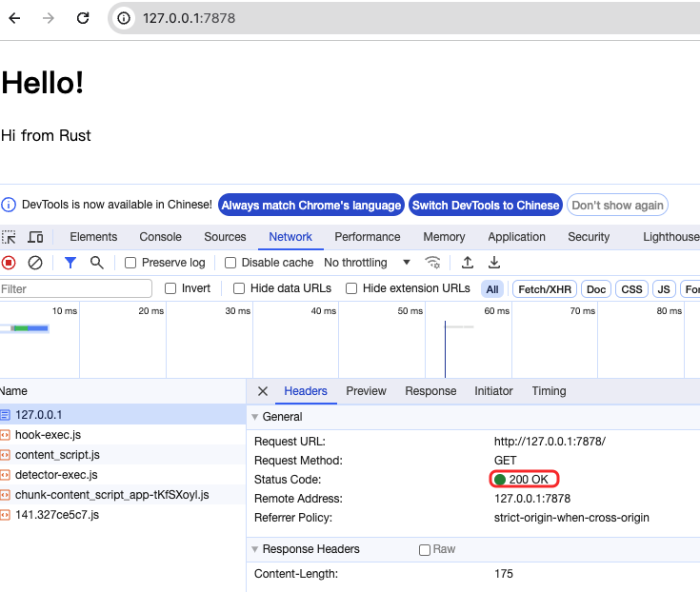The height and width of the screenshot is (592, 700).
Task: Enable Preserve log checkbox
Action: tap(130, 263)
